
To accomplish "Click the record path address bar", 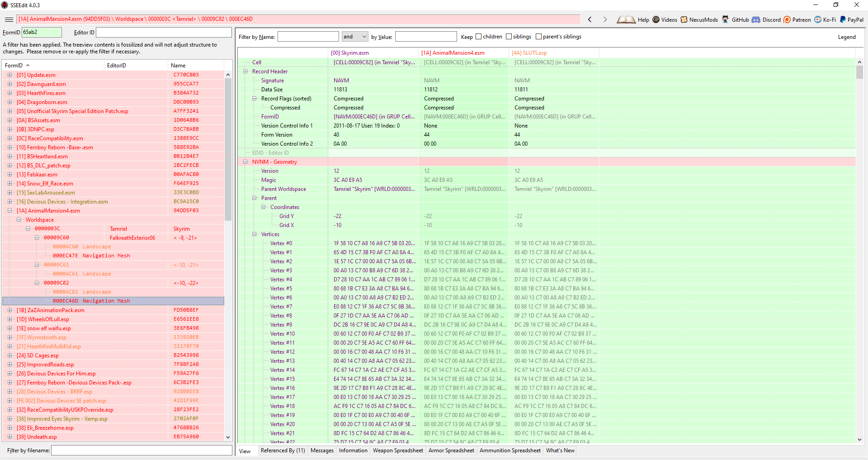I will [x=298, y=19].
